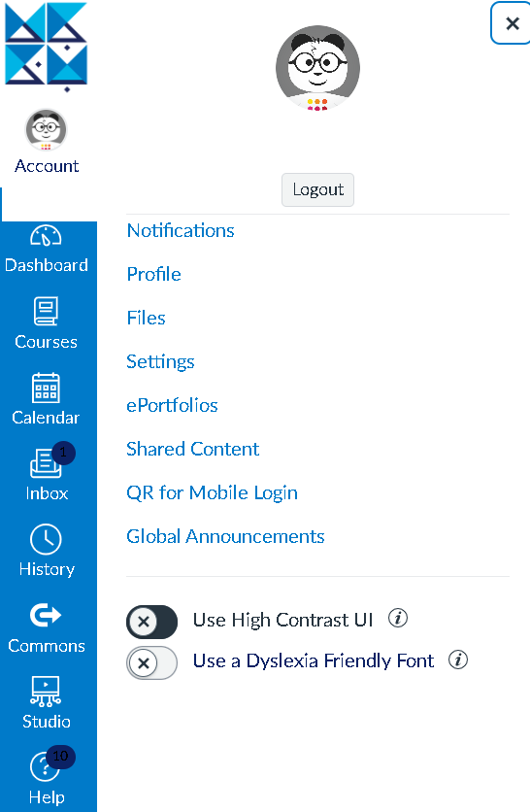Image resolution: width=530 pixels, height=812 pixels.
Task: Close the account tray with X button
Action: pyautogui.click(x=512, y=23)
